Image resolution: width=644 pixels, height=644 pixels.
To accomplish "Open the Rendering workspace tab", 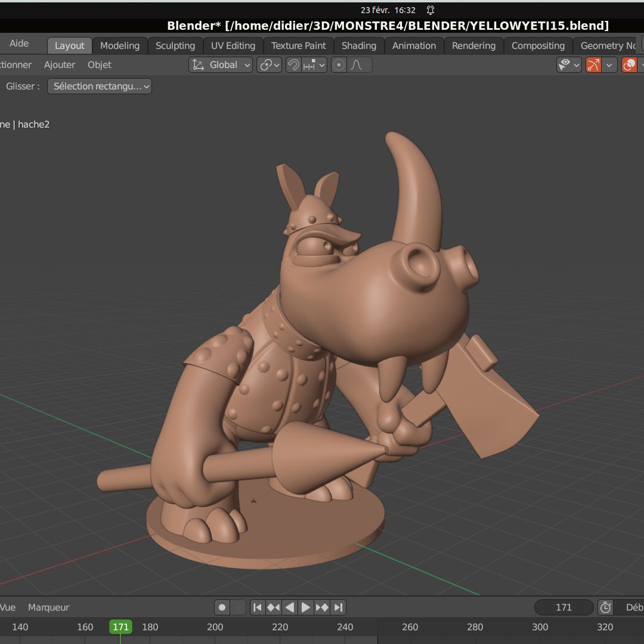I will pos(473,45).
